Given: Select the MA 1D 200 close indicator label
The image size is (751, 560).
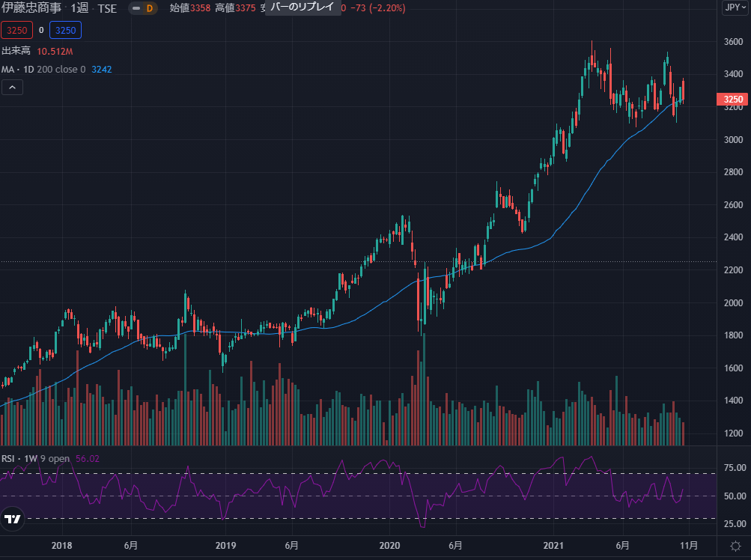Looking at the screenshot, I should pyautogui.click(x=43, y=70).
